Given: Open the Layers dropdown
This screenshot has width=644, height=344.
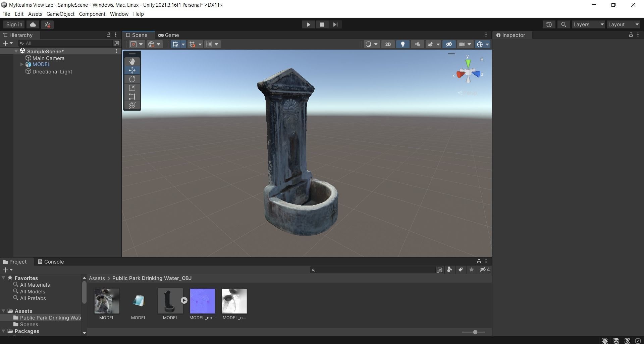Looking at the screenshot, I should pyautogui.click(x=588, y=24).
